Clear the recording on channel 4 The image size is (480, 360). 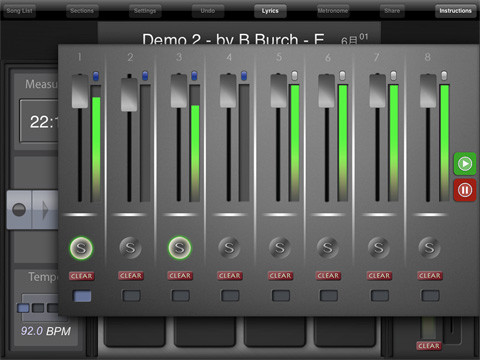click(x=230, y=276)
